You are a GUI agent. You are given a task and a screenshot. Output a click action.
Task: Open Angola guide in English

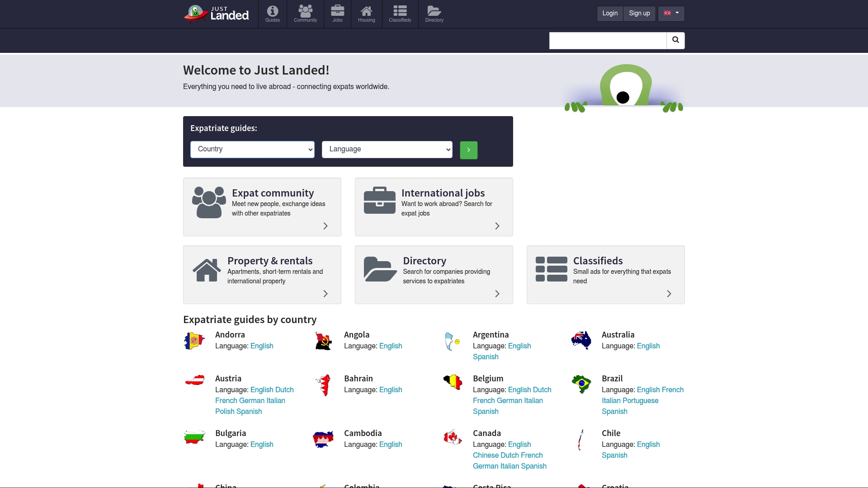391,346
